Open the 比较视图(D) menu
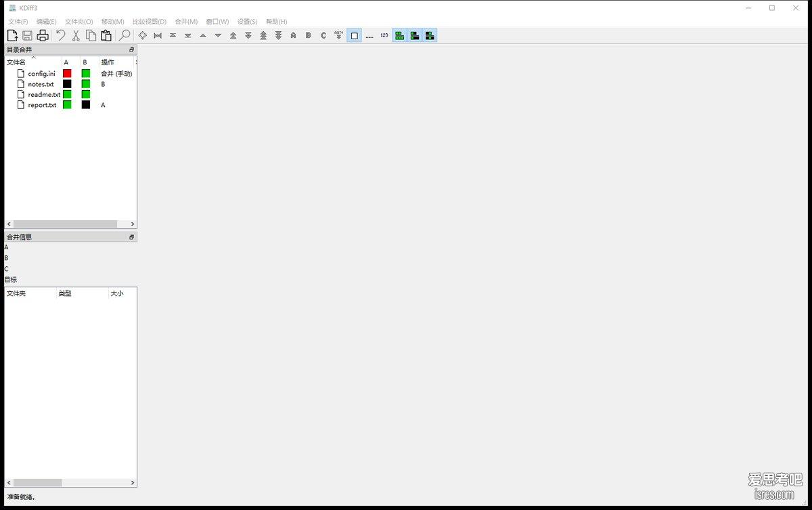This screenshot has width=812, height=510. (150, 22)
